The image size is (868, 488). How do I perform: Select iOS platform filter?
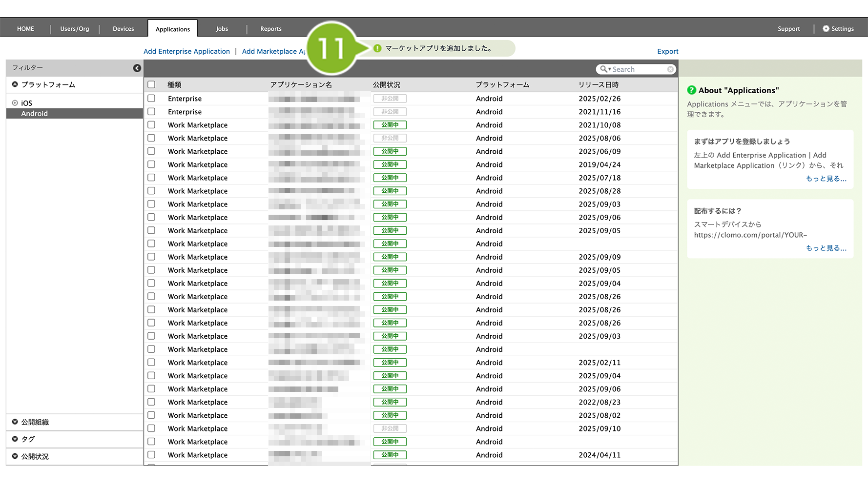pyautogui.click(x=26, y=103)
